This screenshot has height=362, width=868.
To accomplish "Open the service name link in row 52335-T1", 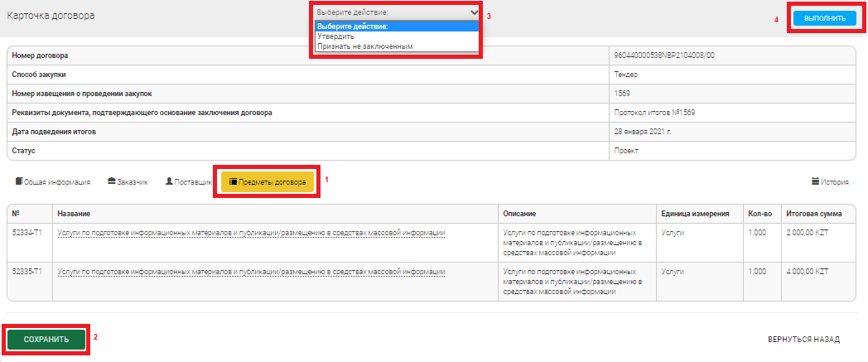I will (252, 272).
